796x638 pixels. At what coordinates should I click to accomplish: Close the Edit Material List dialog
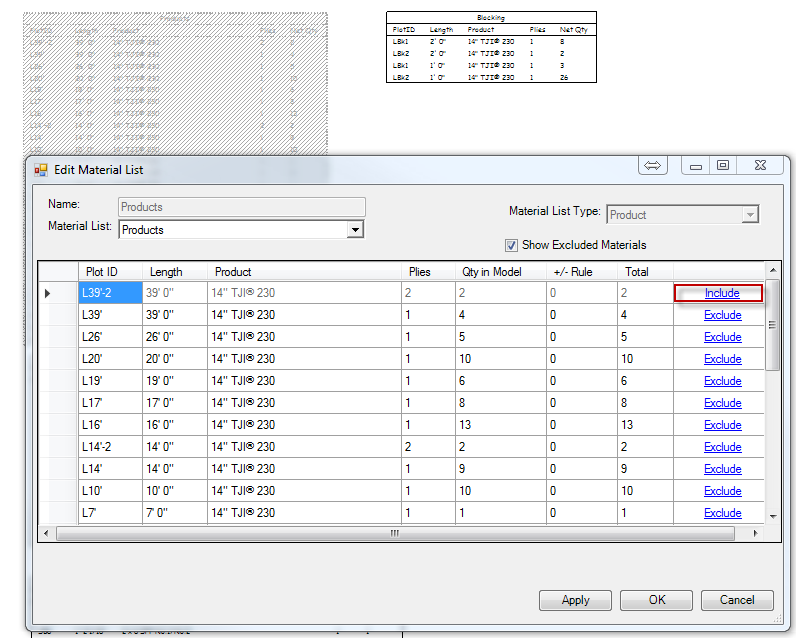tap(760, 165)
